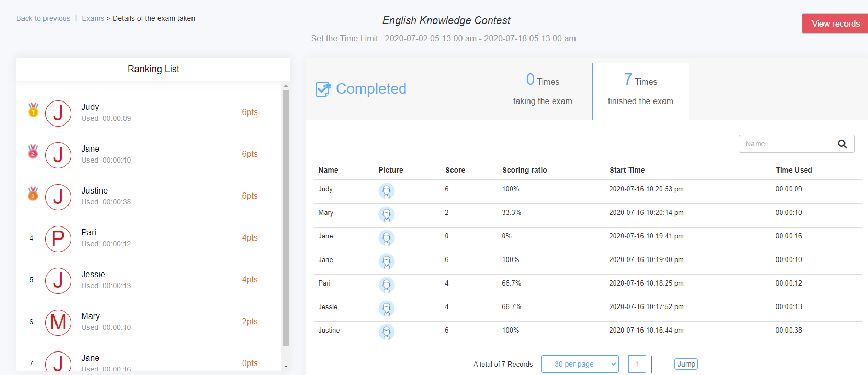Click Judy's name in the records table

pos(325,189)
